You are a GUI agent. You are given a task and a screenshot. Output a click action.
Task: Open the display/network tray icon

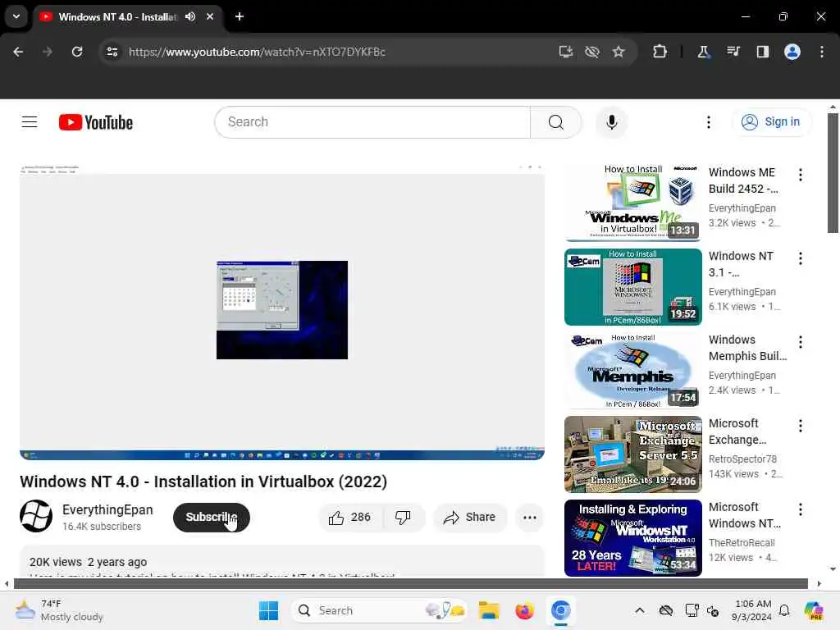coord(692,610)
